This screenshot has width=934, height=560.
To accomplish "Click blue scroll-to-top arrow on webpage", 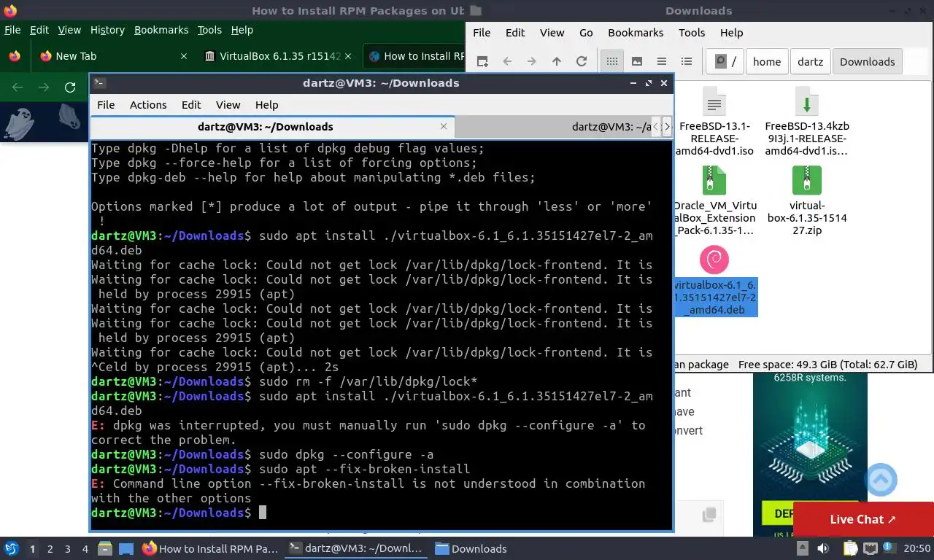I will [x=880, y=481].
